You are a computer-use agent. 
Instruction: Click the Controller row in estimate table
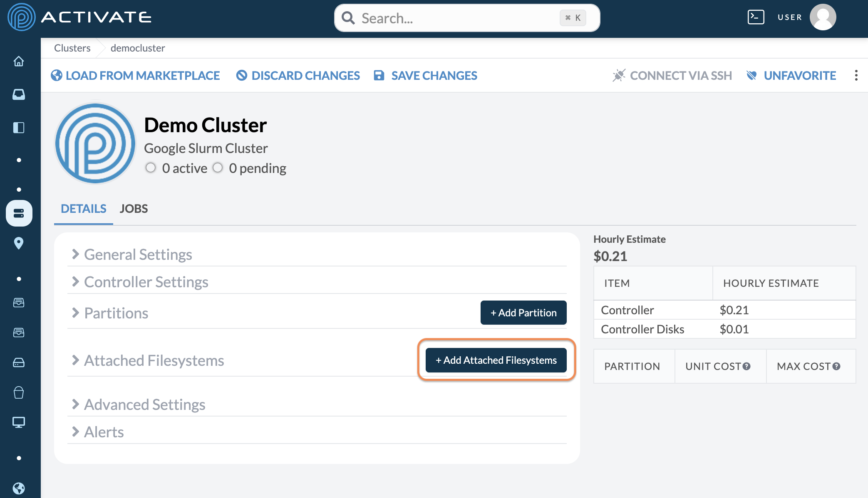725,310
